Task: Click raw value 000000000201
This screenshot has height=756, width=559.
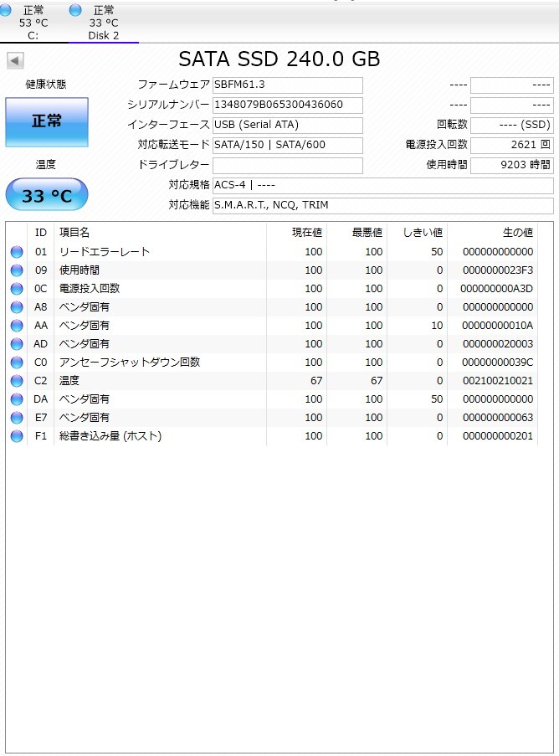Action: point(498,436)
